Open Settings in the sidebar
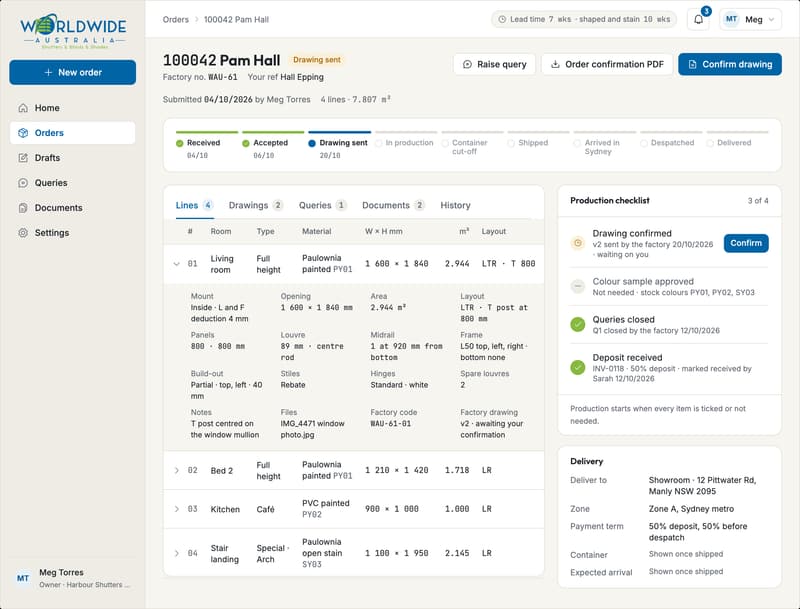Image resolution: width=800 pixels, height=609 pixels. (x=72, y=233)
